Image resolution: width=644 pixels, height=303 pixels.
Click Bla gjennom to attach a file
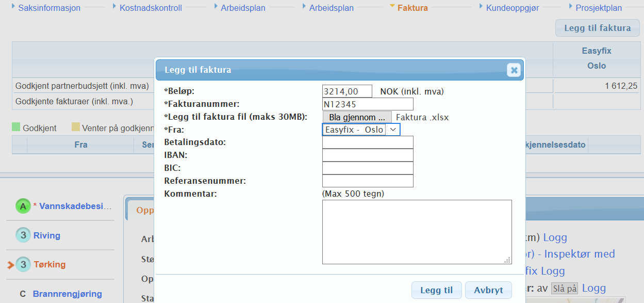[x=356, y=117]
